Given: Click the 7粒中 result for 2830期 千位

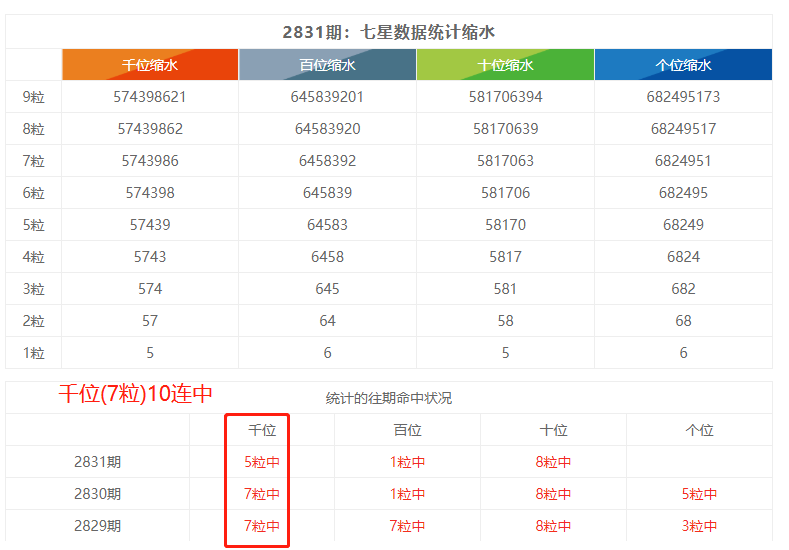Looking at the screenshot, I should 262,494.
